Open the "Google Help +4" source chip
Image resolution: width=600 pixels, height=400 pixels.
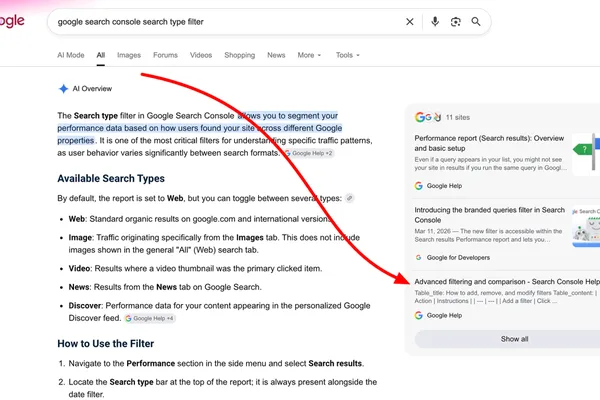click(x=150, y=318)
